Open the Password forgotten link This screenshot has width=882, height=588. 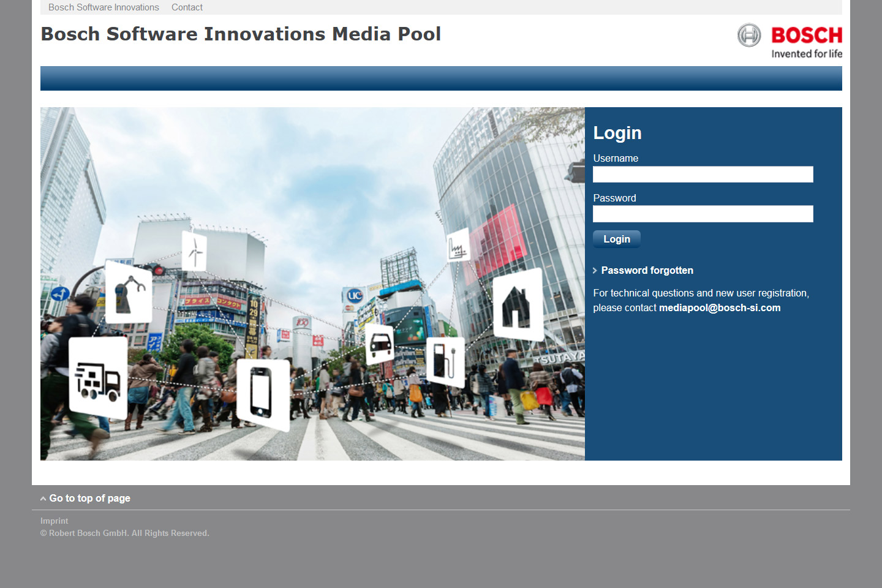coord(647,270)
